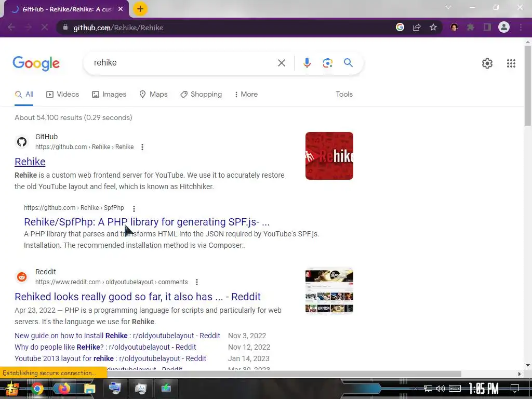Open Youtube 2013 layout for rehike link
The image size is (532, 399).
110,358
